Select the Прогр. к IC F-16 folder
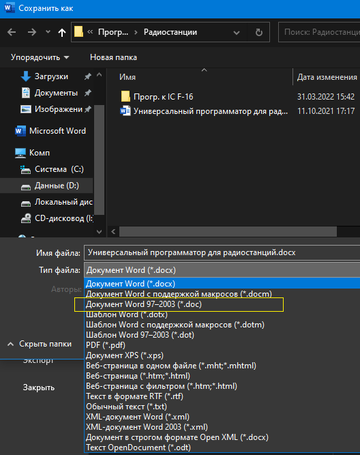 tap(163, 97)
